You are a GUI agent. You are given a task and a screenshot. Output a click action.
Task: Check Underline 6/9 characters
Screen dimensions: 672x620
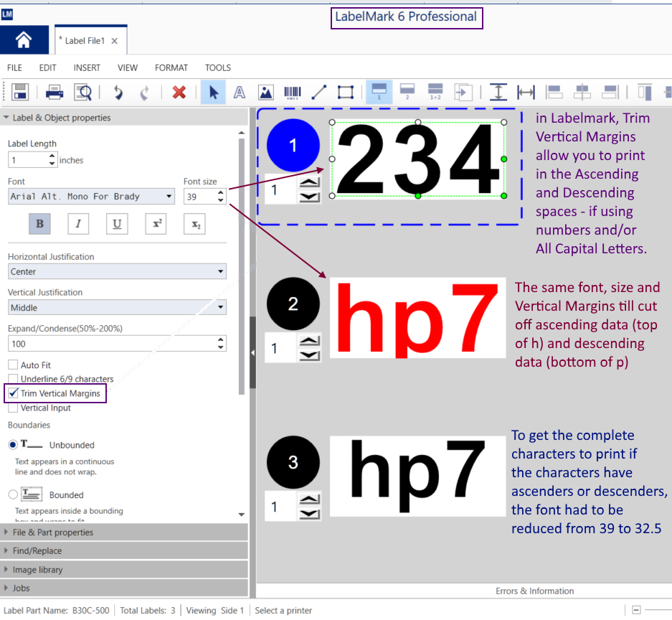point(13,379)
